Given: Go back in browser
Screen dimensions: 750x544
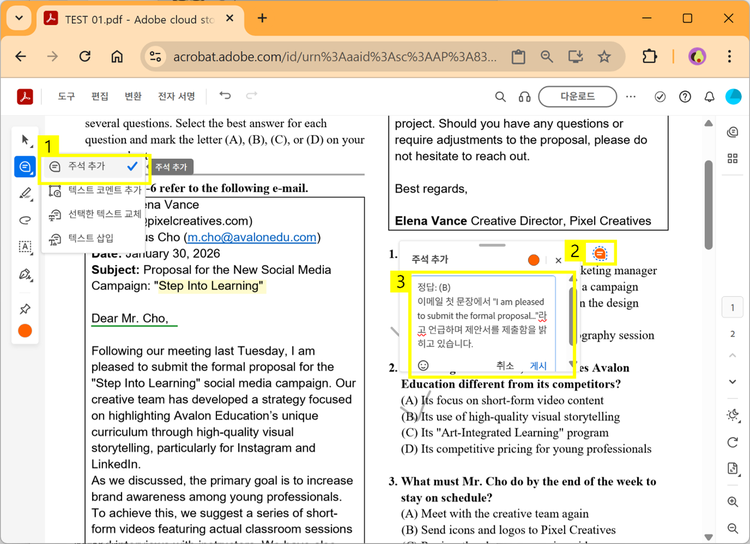Looking at the screenshot, I should pos(21,56).
